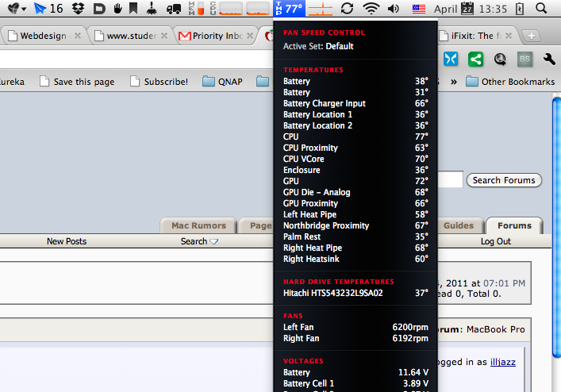Close the Webdesign tab
561x392 pixels.
point(78,36)
